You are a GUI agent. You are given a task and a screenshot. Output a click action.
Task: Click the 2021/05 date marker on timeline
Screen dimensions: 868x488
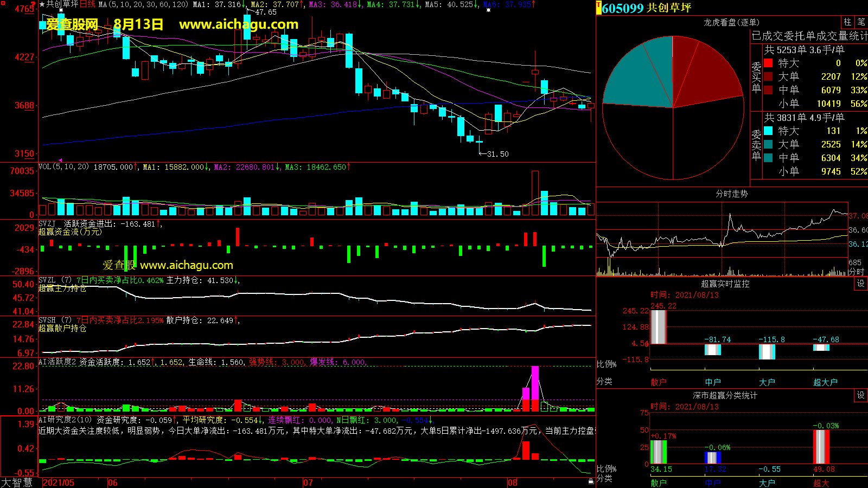59,483
